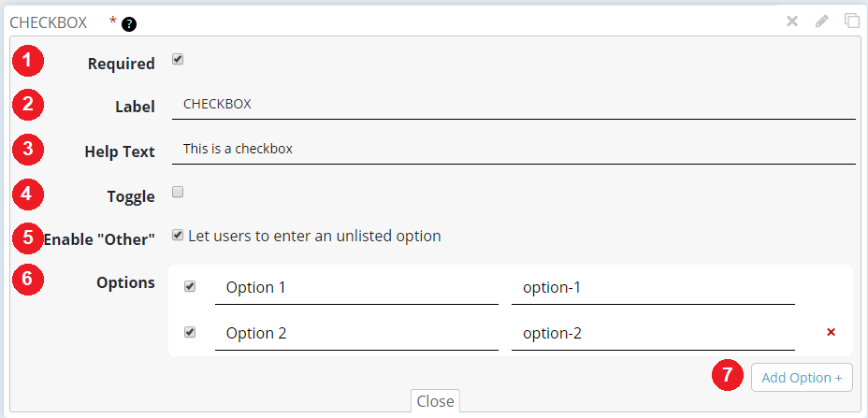Click the red number 6 marker
The height and width of the screenshot is (418, 868).
28,281
